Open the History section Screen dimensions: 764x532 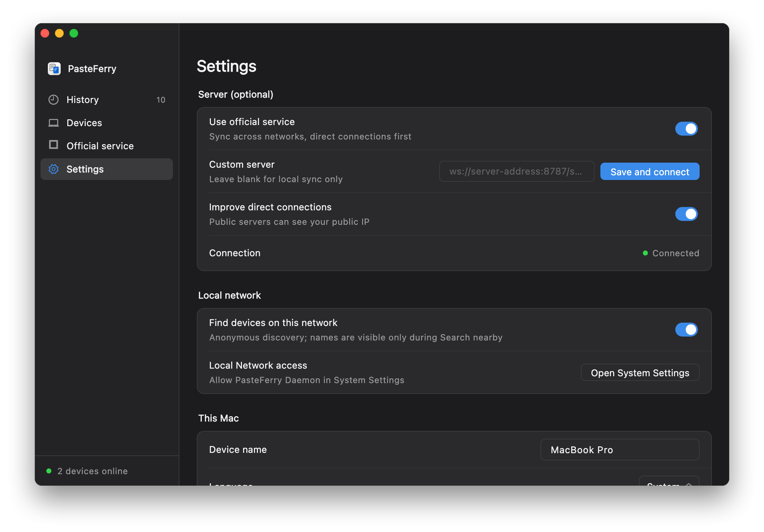[x=107, y=100]
